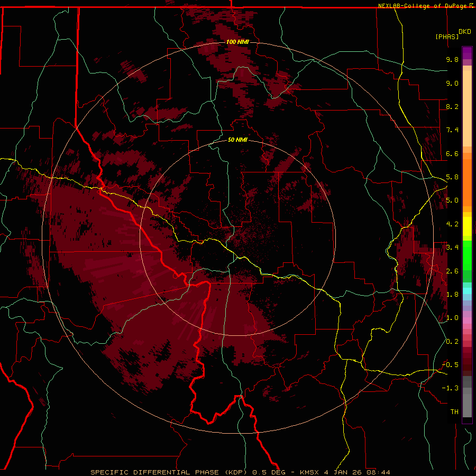
Task: Click the 3.4 value on the legend
Action: pyautogui.click(x=452, y=248)
